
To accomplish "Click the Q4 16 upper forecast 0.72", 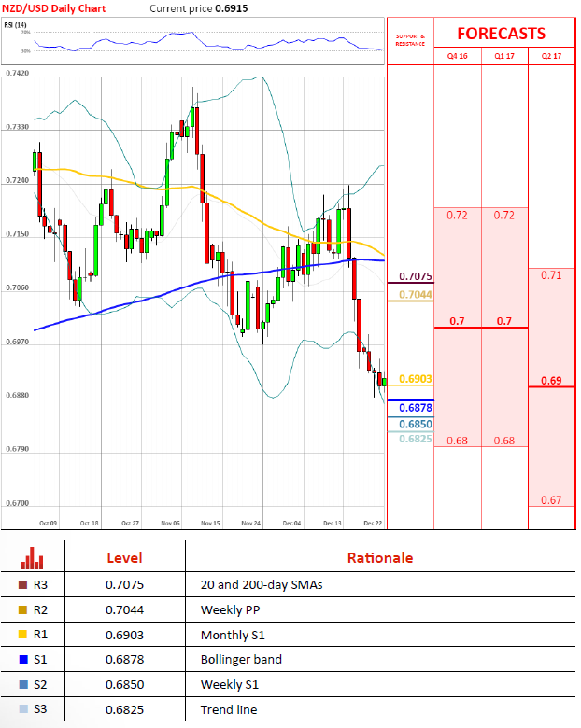I will tap(457, 215).
